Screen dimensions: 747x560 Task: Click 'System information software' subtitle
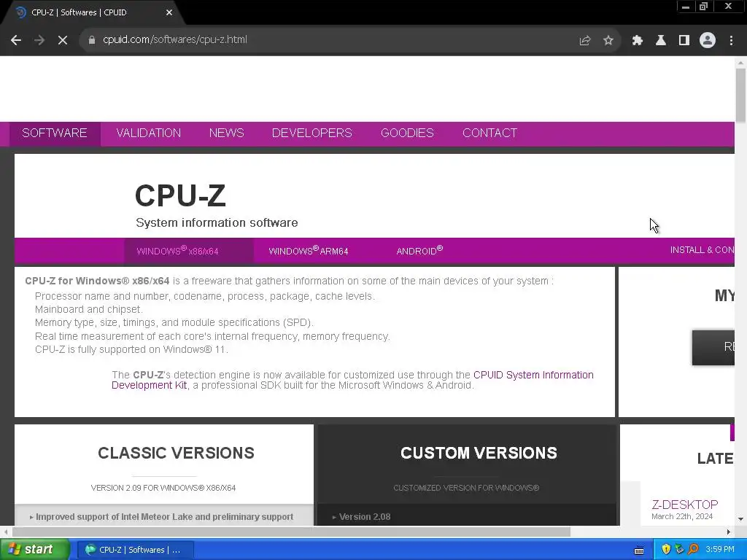click(217, 223)
